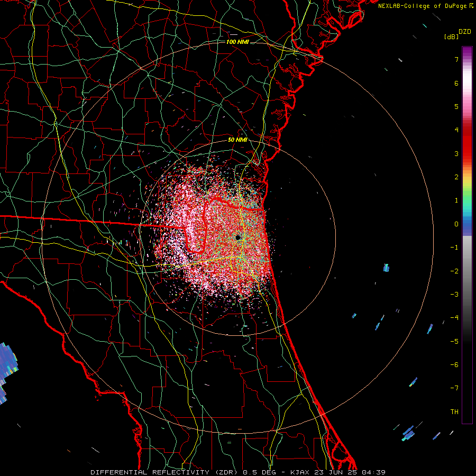The height and width of the screenshot is (476, 476).
Task: Click the "TH" threshold label on scale
Action: (x=454, y=412)
